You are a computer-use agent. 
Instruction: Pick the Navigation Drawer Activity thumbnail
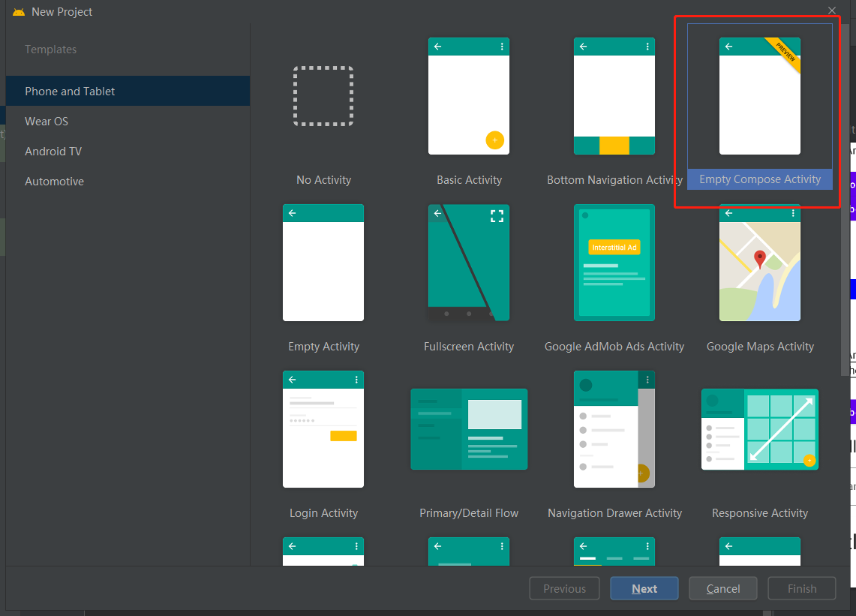click(614, 429)
